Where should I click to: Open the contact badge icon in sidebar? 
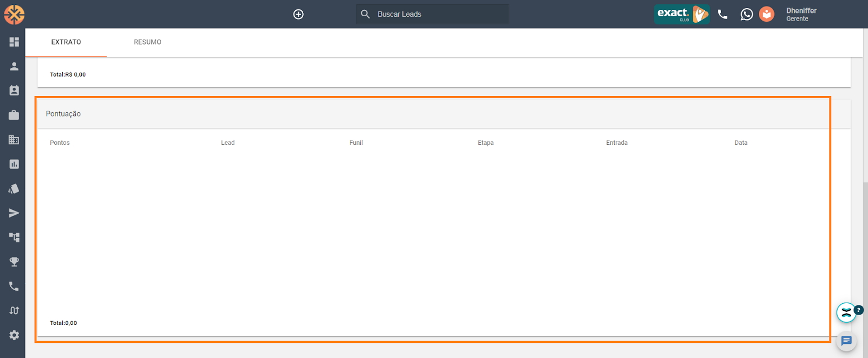14,91
